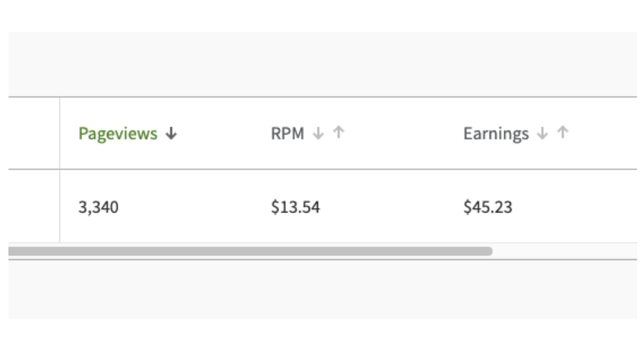Click the Pageviews descending sort arrow
This screenshot has width=644, height=362.
click(x=171, y=134)
